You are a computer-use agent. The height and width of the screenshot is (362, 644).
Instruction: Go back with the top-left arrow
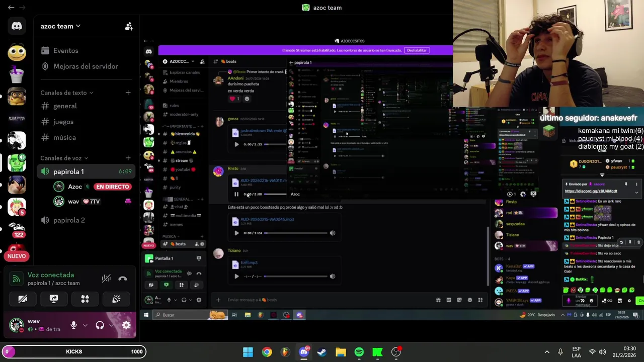pyautogui.click(x=11, y=8)
